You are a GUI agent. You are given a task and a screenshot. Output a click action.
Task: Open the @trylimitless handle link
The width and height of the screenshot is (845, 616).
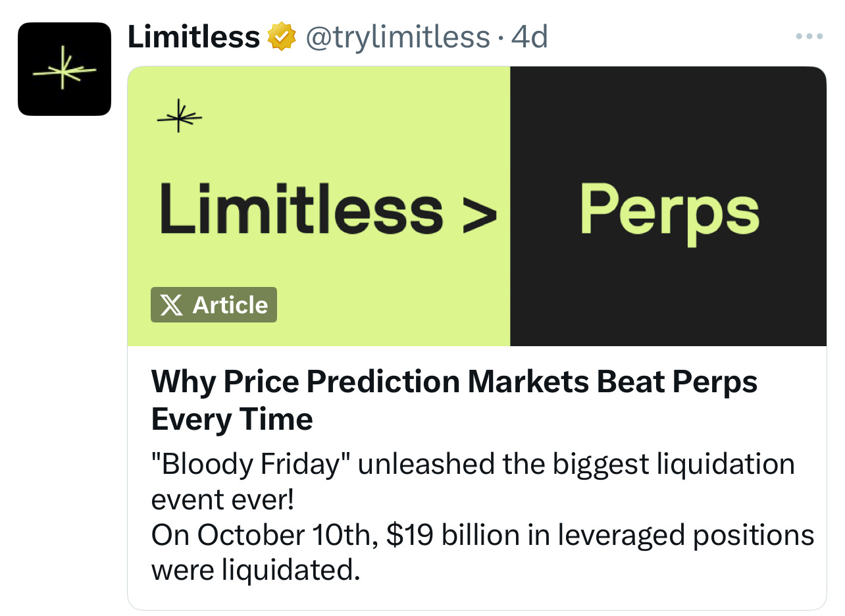click(x=397, y=38)
